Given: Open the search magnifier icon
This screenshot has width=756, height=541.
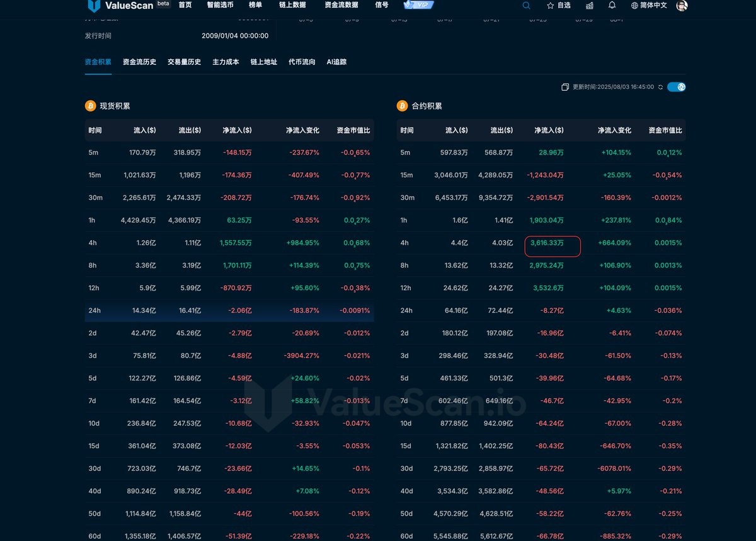Looking at the screenshot, I should click(527, 6).
